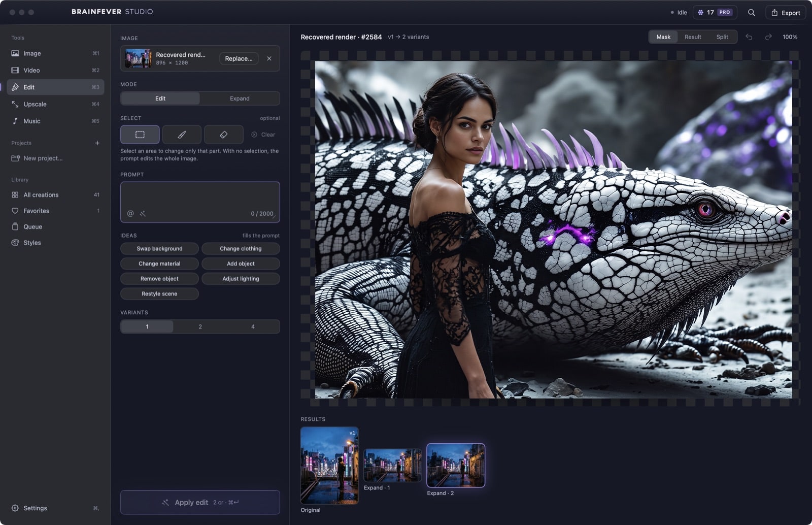Viewport: 812px width, 525px height.
Task: Open the 17 credits PRO badge
Action: tap(715, 13)
